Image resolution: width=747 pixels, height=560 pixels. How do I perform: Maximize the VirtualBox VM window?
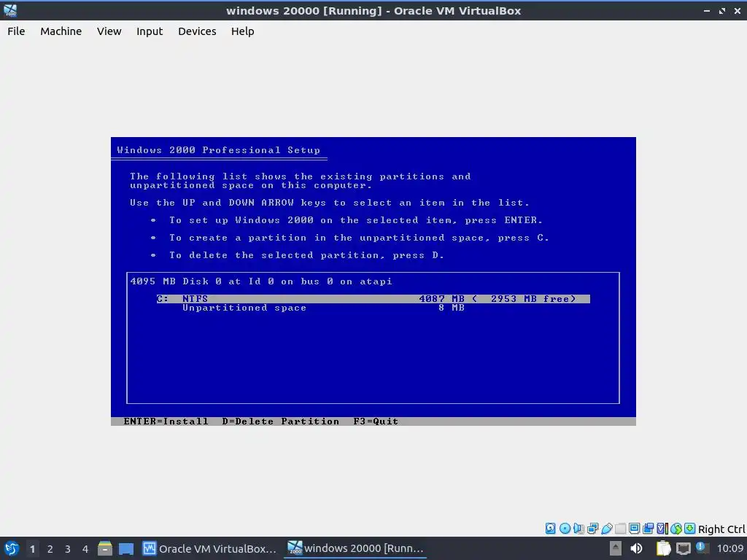click(722, 10)
